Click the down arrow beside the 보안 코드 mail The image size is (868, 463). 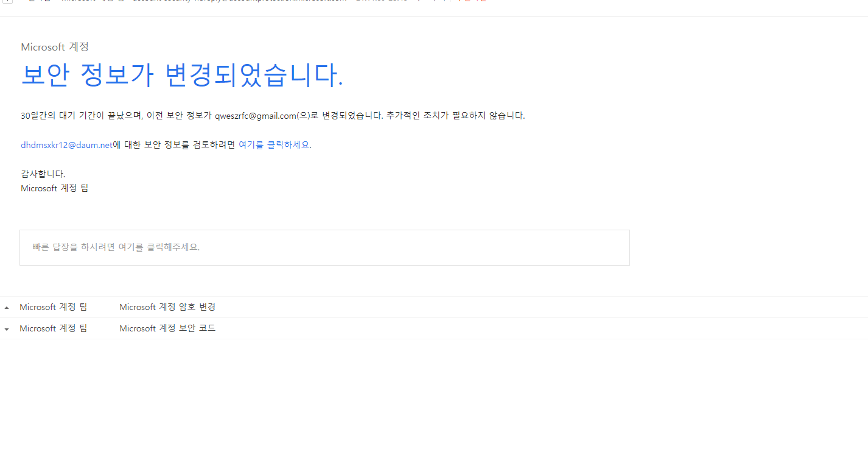[x=7, y=329]
